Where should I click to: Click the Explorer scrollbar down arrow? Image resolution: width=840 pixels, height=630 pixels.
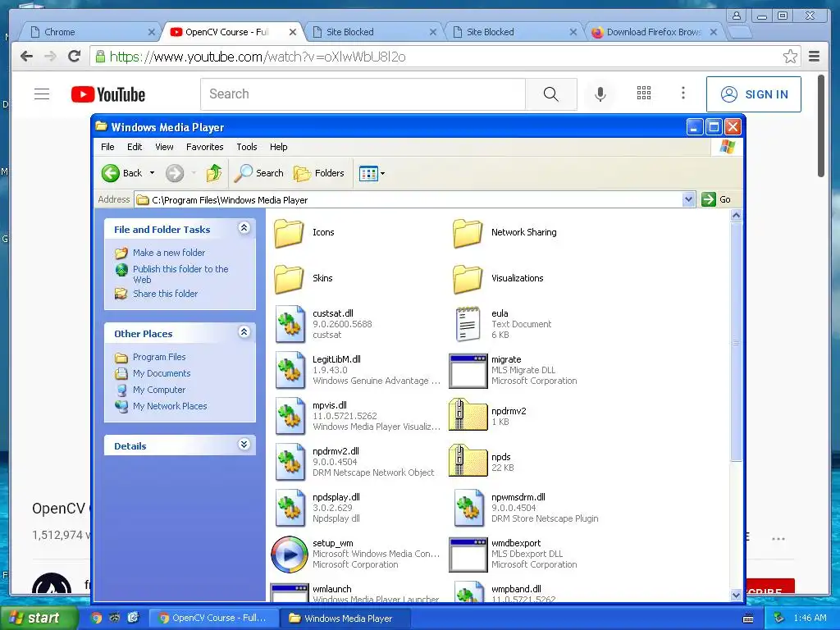click(x=736, y=595)
